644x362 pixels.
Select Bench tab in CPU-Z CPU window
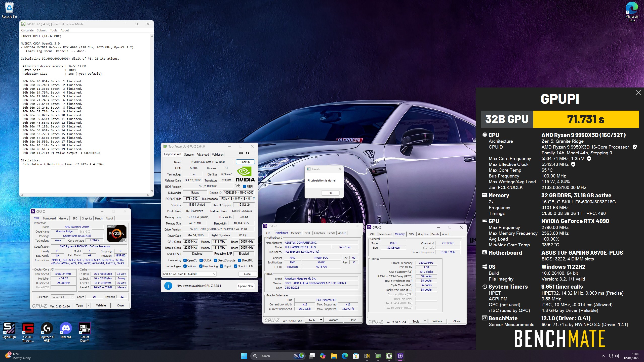(99, 218)
